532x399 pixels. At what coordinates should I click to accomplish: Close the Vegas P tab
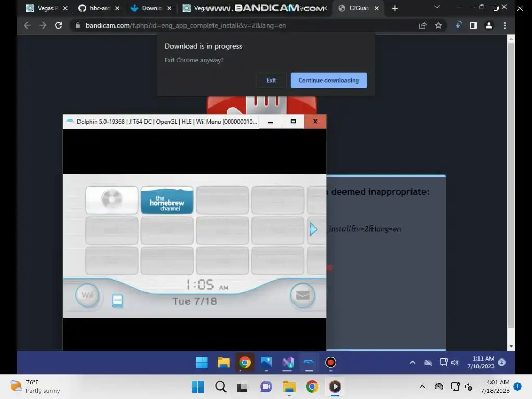(x=65, y=8)
